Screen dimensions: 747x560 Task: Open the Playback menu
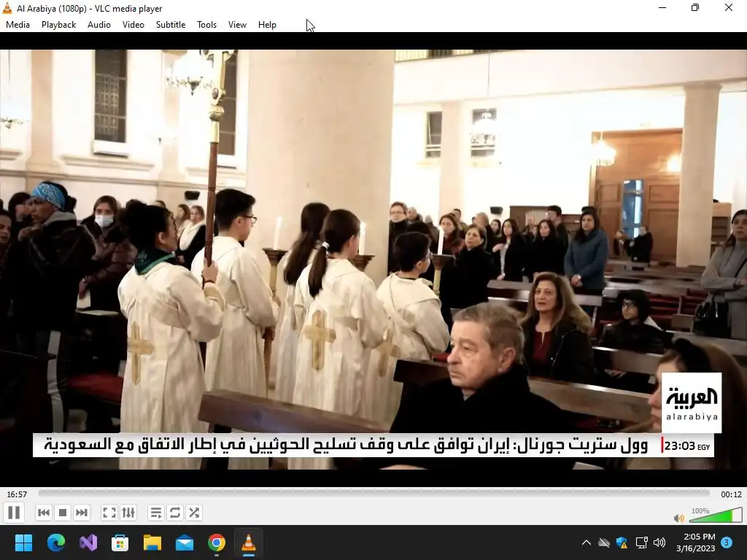click(x=58, y=25)
